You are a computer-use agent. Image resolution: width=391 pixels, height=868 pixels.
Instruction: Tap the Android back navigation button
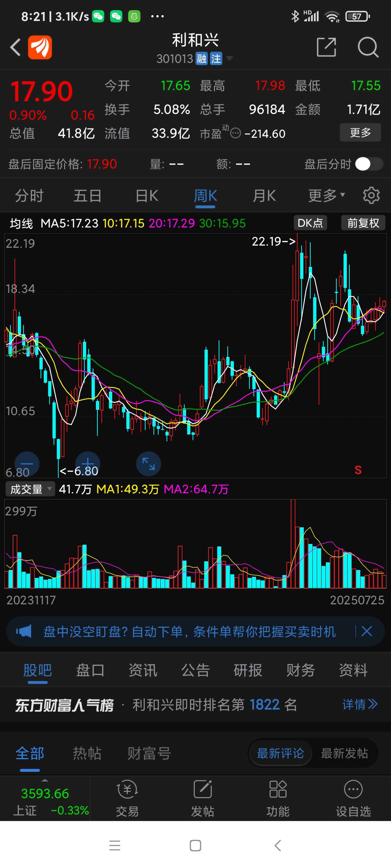coord(278,846)
